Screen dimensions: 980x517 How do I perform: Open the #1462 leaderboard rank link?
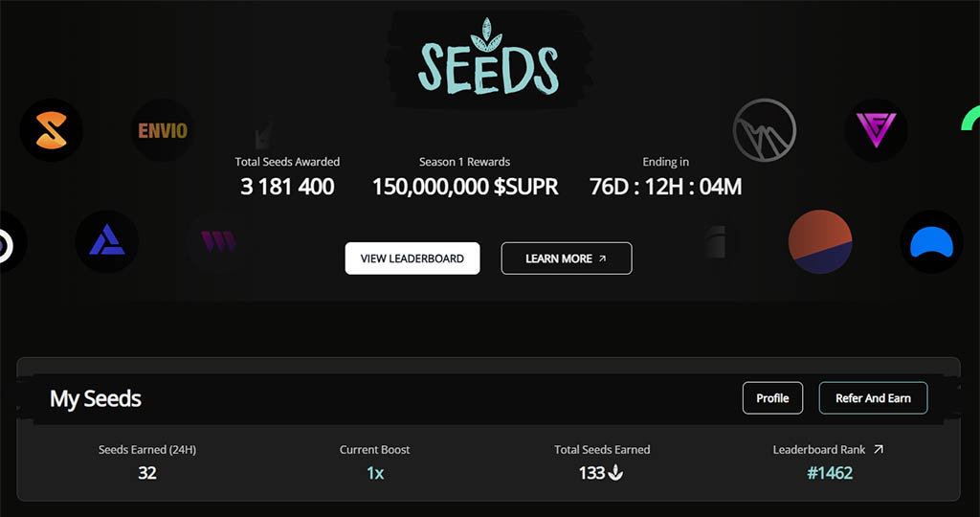[x=830, y=473]
